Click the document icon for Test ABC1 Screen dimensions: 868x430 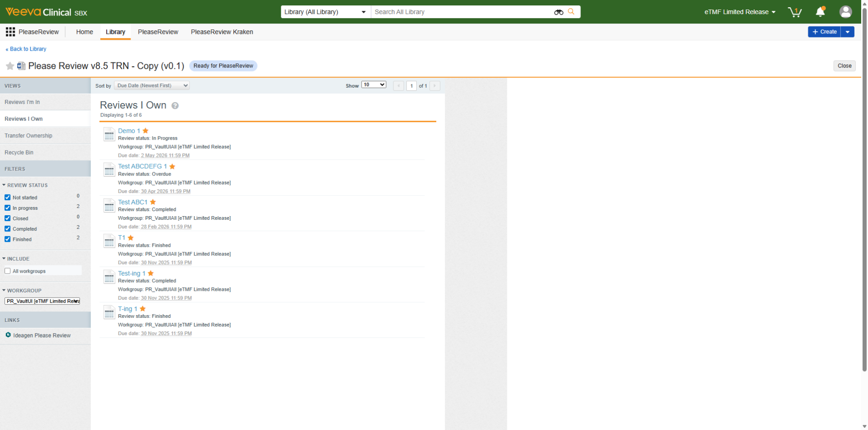click(x=109, y=206)
